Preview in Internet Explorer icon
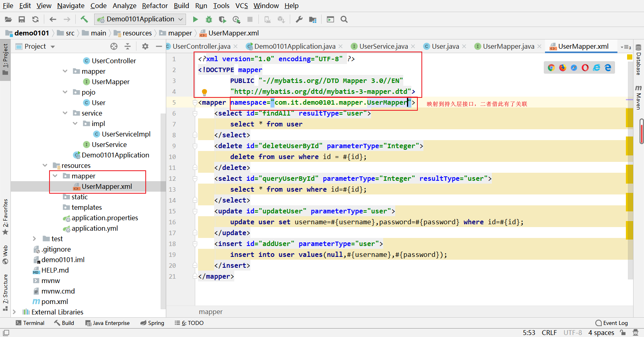The image size is (644, 337). [x=597, y=68]
